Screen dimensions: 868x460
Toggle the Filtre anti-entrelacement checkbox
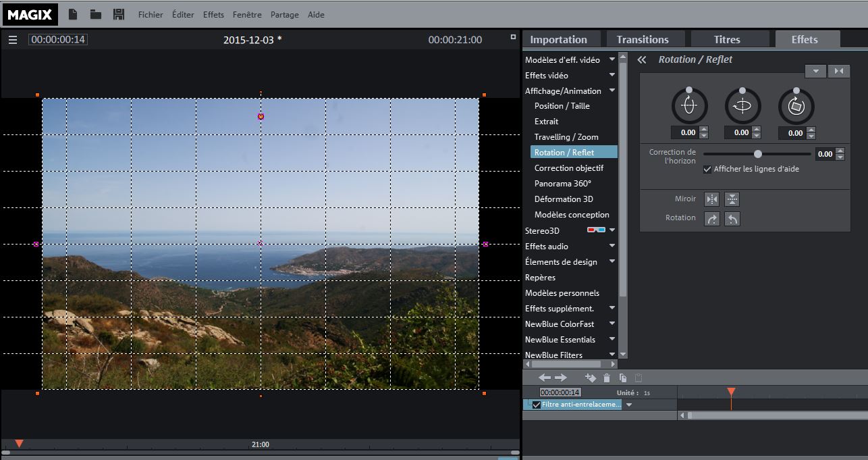[x=537, y=405]
